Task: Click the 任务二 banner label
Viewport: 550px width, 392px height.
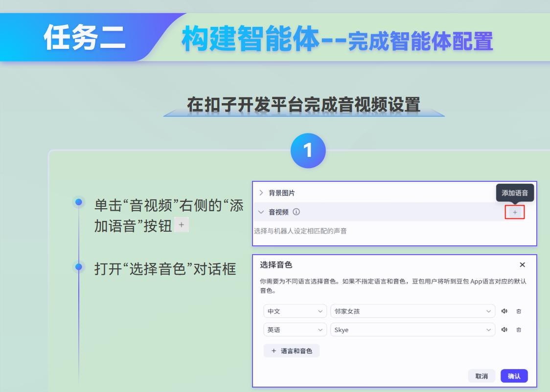Action: point(85,38)
